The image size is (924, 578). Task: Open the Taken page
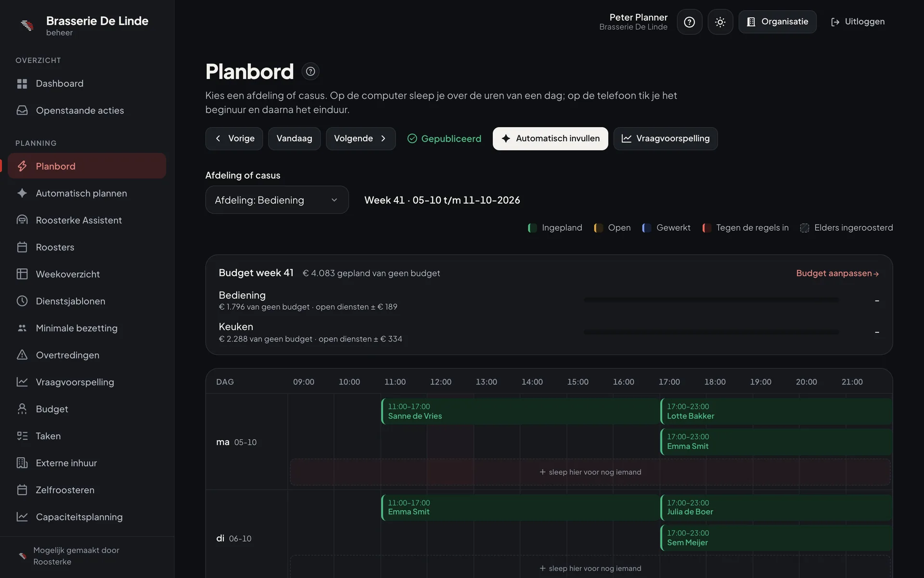[x=87, y=436]
